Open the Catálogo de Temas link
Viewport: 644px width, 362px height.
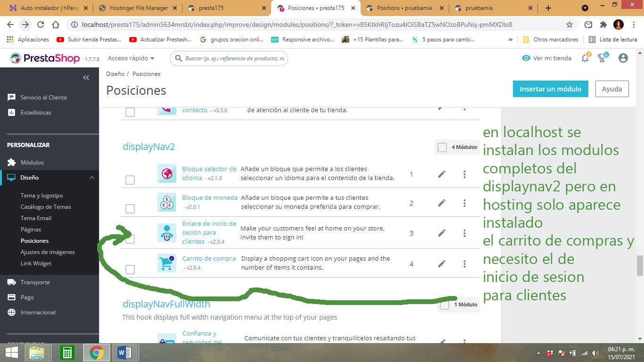coord(46,206)
